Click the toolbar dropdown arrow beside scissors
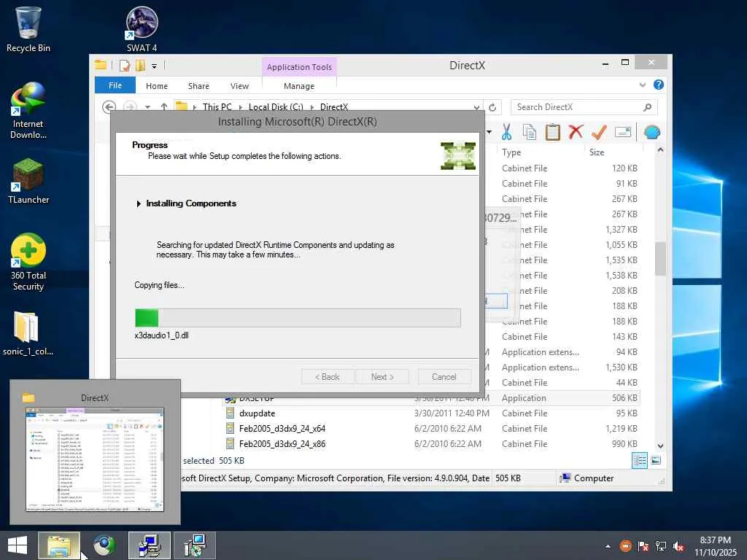This screenshot has width=747, height=560. tap(489, 132)
